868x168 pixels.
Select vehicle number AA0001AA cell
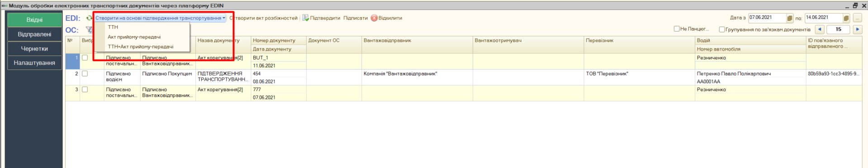750,82
